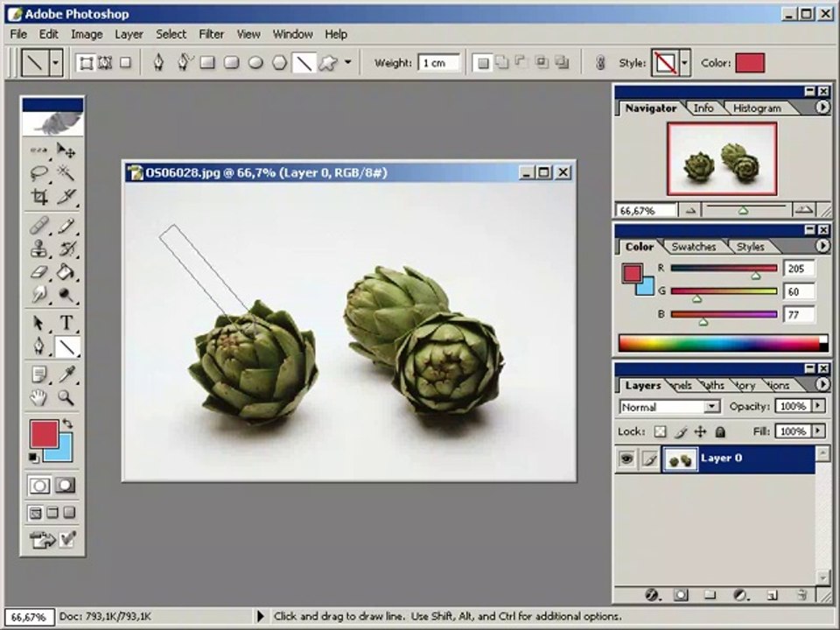Screen dimensions: 840x630
Task: Click the options bar Color swatch
Action: 750,63
